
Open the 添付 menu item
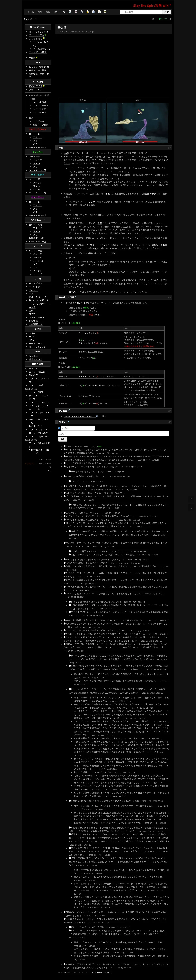pyautogui.click(x=56, y=12)
